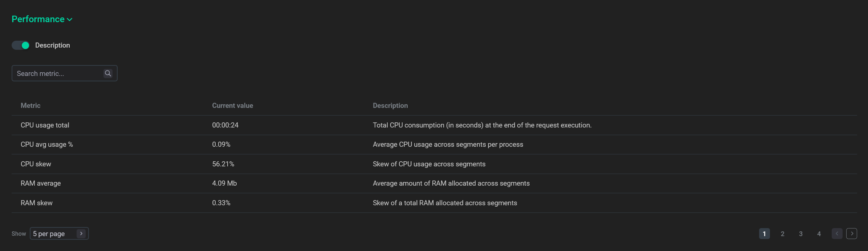This screenshot has height=251, width=868.
Task: Click the chevron inside the per-page selector
Action: [x=81, y=234]
